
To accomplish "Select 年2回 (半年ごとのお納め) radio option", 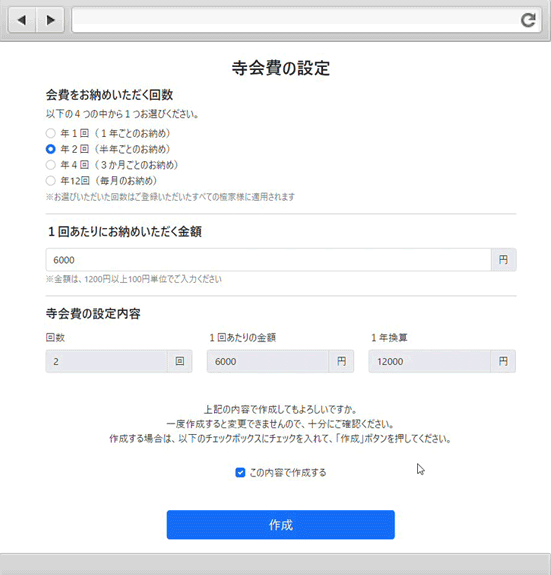I will tap(51, 149).
